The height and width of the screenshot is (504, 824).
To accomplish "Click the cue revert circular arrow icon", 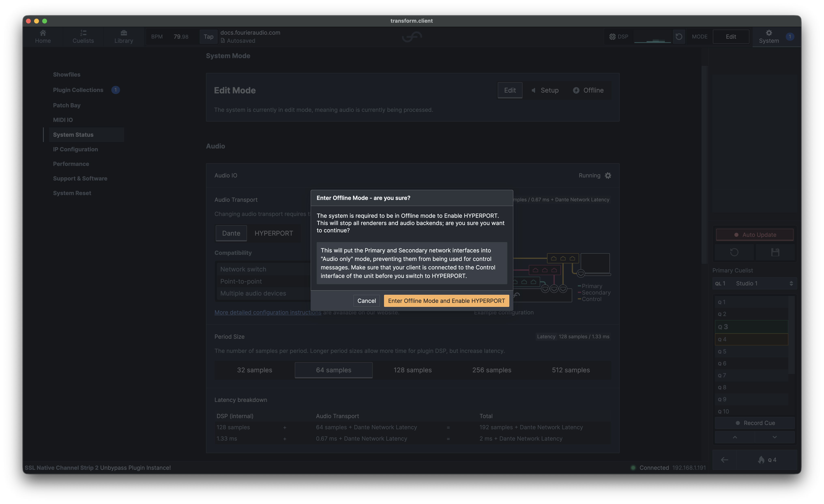I will 734,252.
